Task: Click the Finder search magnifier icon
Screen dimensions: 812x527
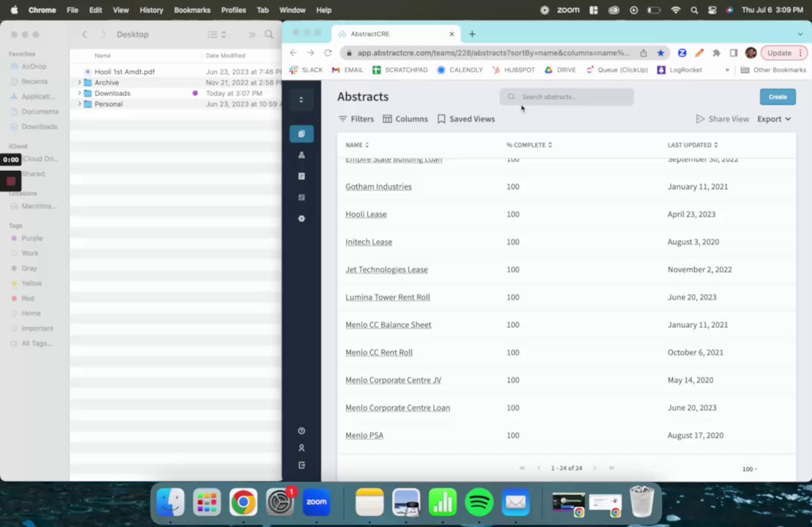Action: [268, 34]
